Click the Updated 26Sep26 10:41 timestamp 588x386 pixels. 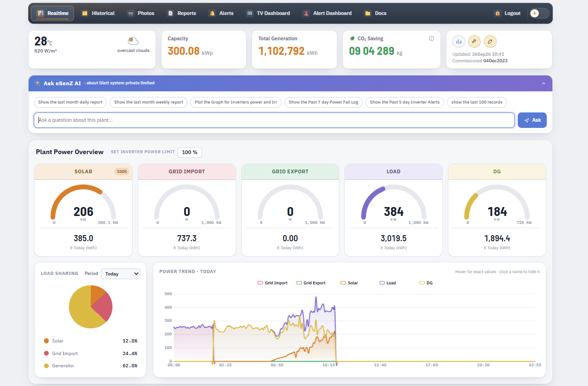(x=478, y=54)
